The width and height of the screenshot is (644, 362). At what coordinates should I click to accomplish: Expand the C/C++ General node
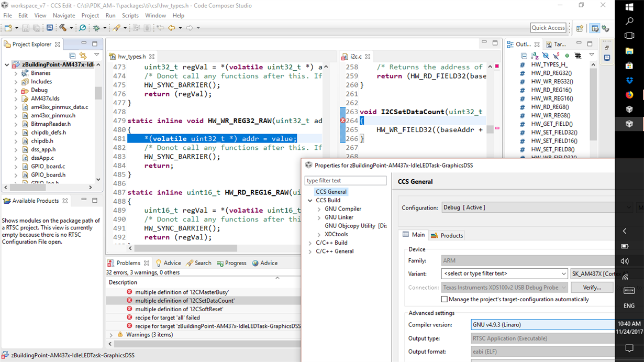click(x=310, y=251)
